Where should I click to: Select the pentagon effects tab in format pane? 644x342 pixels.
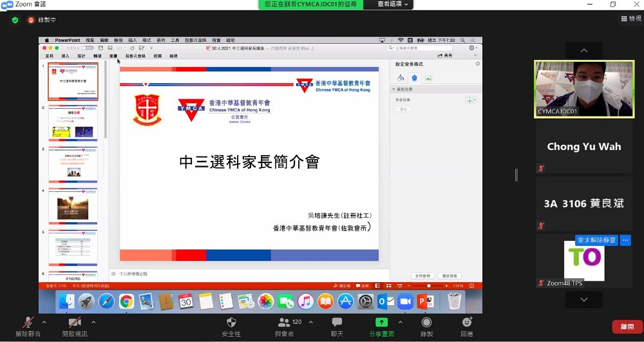click(414, 77)
